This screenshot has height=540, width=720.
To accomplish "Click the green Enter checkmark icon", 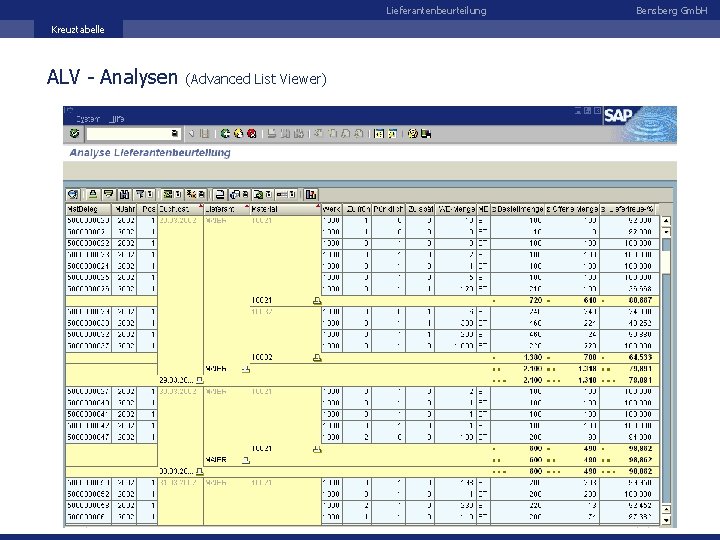I will pos(74,134).
